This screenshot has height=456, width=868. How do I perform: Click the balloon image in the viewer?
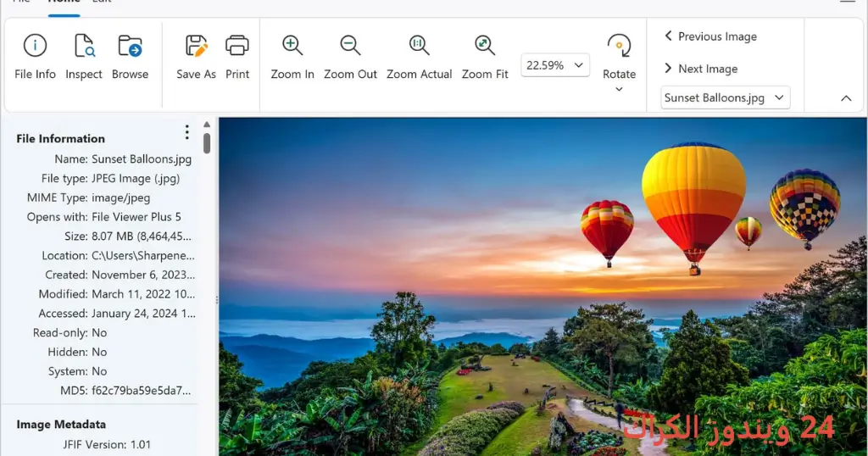542,286
